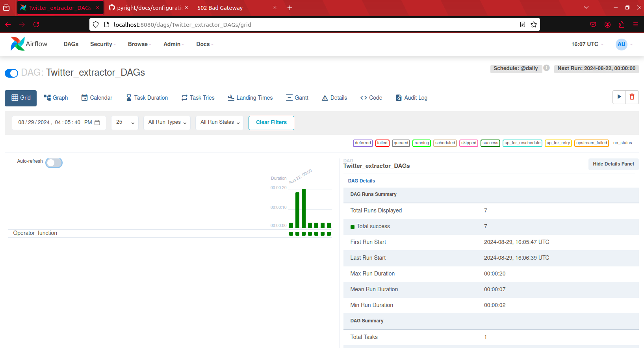The height and width of the screenshot is (348, 644).
Task: Filter by the running status legend
Action: (x=421, y=143)
